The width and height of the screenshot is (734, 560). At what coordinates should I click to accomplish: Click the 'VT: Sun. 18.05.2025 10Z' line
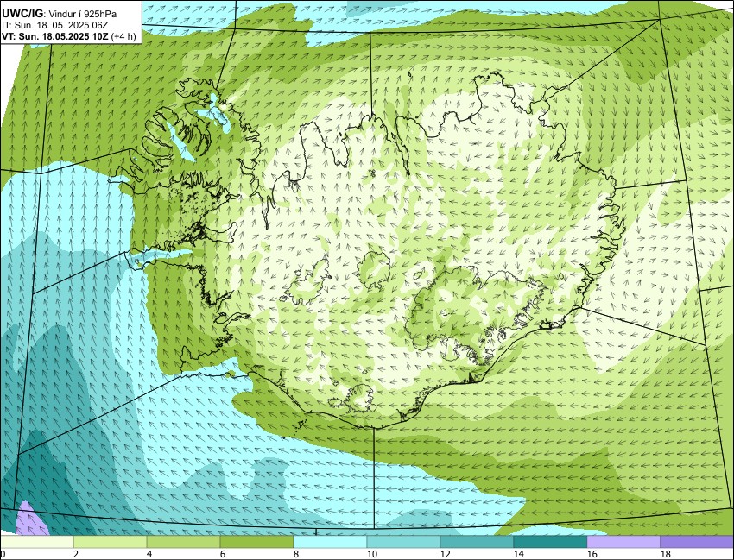[55, 37]
